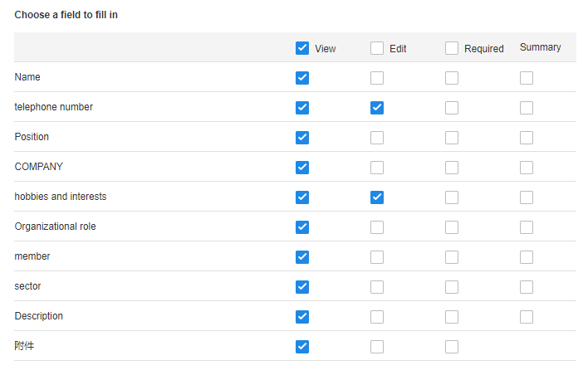Image resolution: width=588 pixels, height=380 pixels.
Task: Enable Edit for the 附件 field
Action: pos(377,347)
